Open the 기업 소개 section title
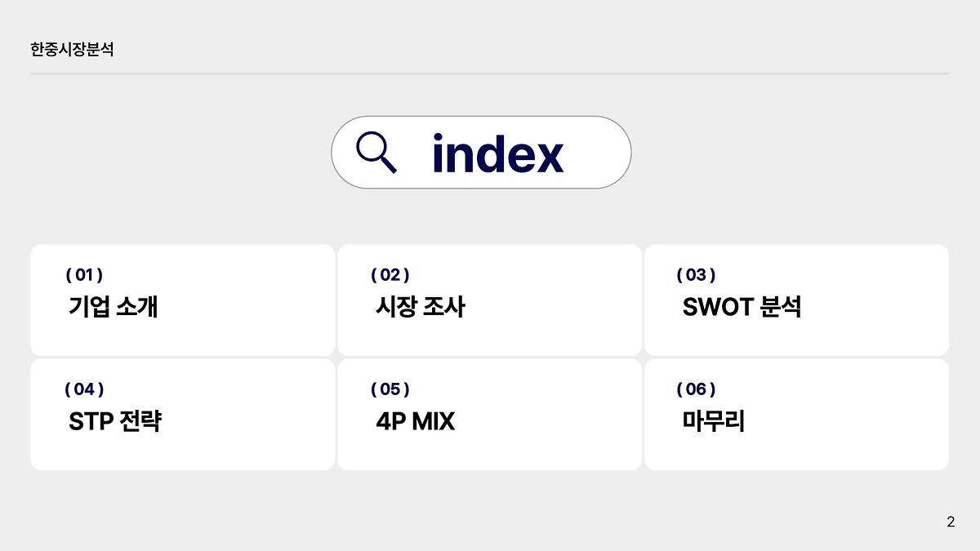The image size is (980, 551). point(113,307)
